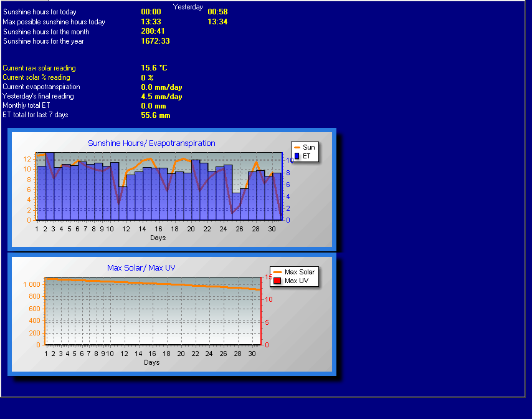Screen dimensions: 532x419
Task: Click the 'Monthly total ET' label
Action: pyautogui.click(x=26, y=105)
